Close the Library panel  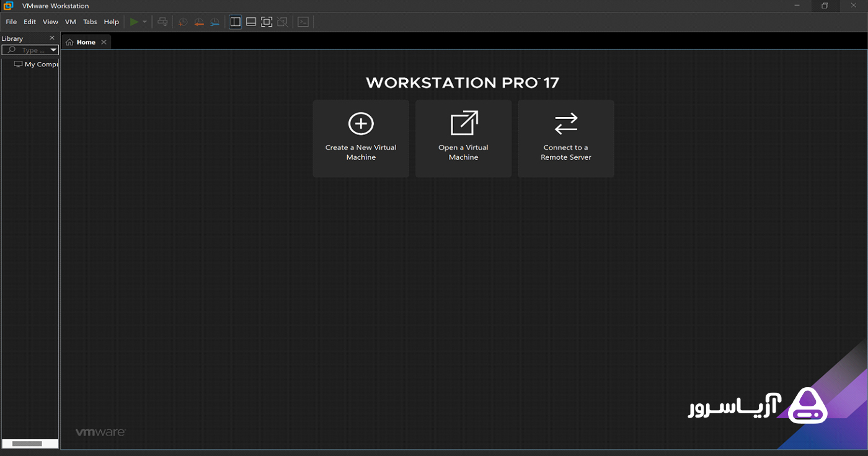pyautogui.click(x=52, y=38)
